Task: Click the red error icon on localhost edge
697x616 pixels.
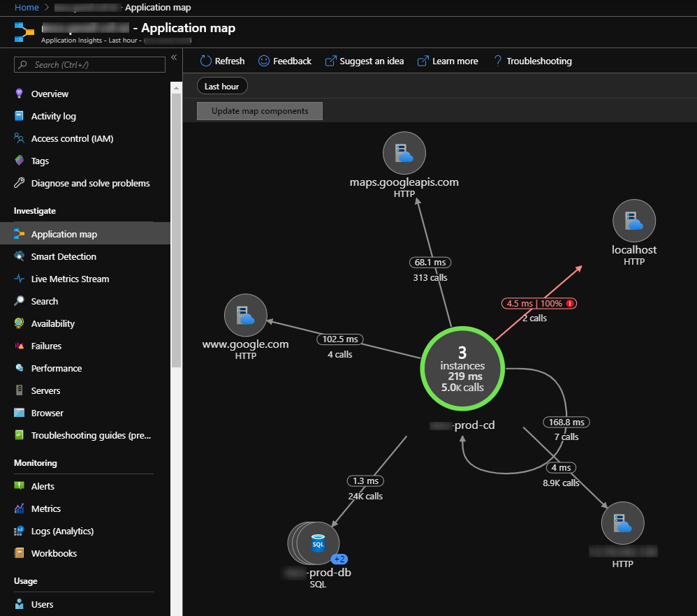Action: [570, 304]
